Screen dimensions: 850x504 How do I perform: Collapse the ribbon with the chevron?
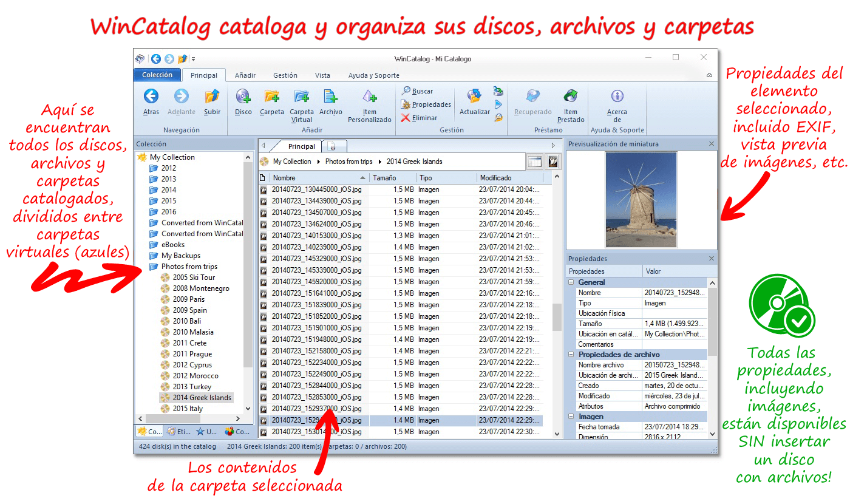tap(709, 75)
